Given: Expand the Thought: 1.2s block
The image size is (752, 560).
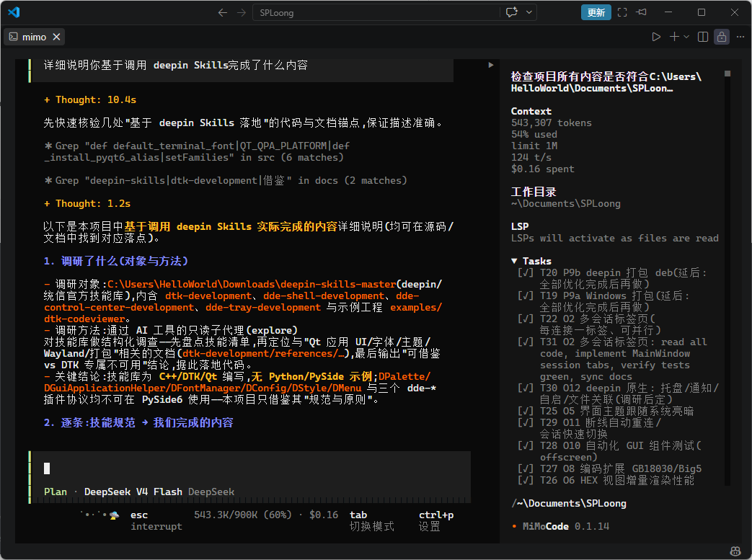Looking at the screenshot, I should (87, 203).
